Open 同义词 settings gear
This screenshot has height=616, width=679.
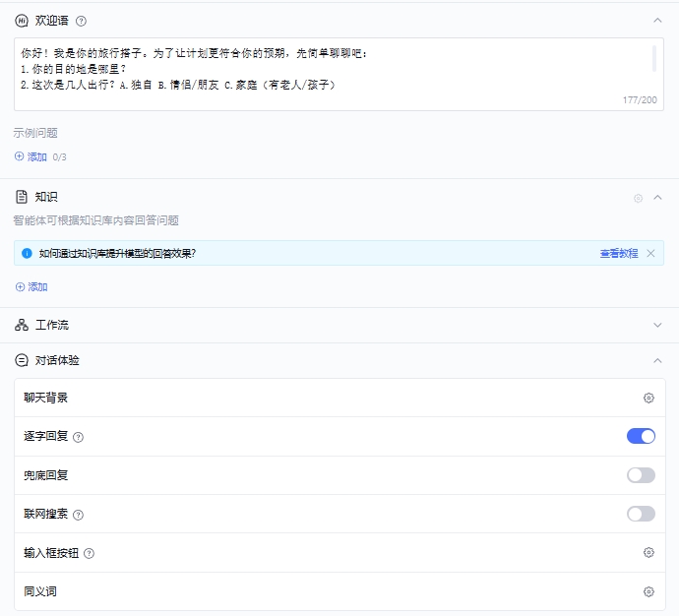(648, 591)
